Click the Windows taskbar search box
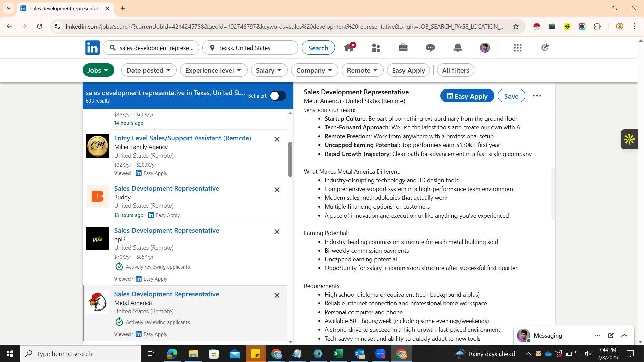The image size is (644, 362). (80, 354)
